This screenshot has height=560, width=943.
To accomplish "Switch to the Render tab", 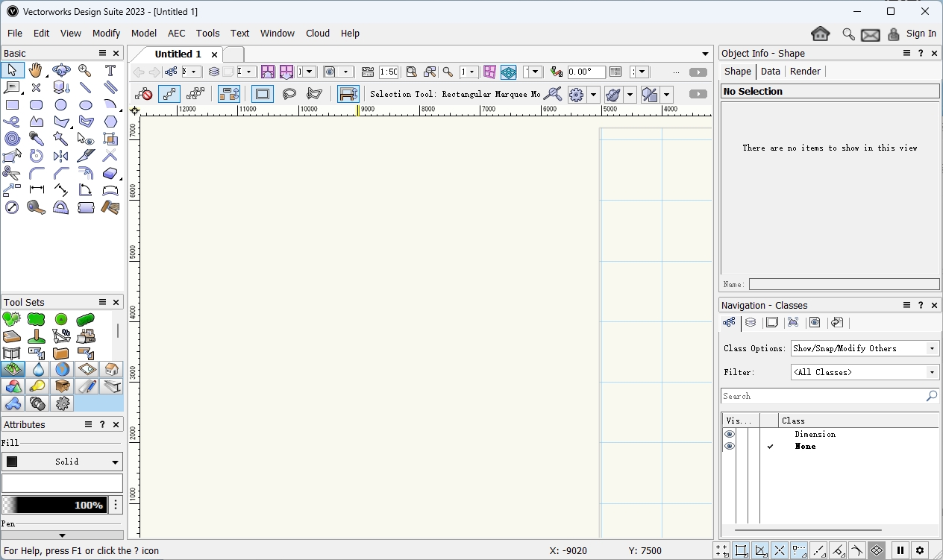I will (805, 72).
